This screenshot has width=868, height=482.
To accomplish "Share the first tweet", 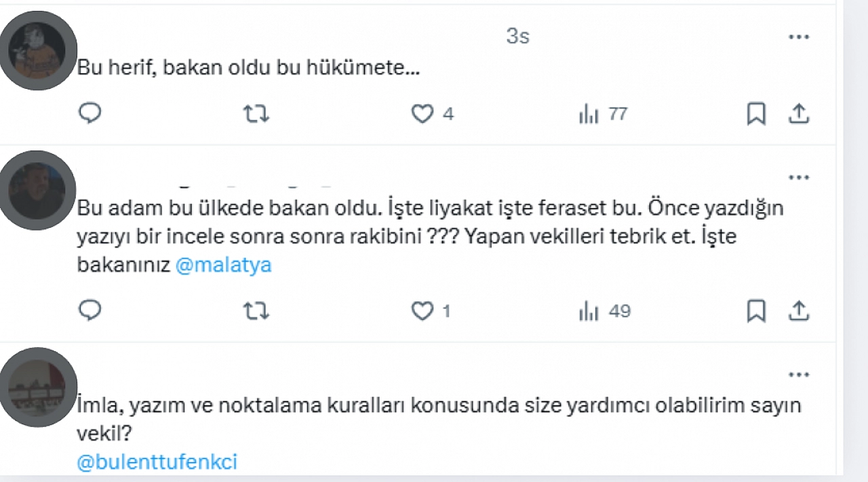I will pos(799,114).
